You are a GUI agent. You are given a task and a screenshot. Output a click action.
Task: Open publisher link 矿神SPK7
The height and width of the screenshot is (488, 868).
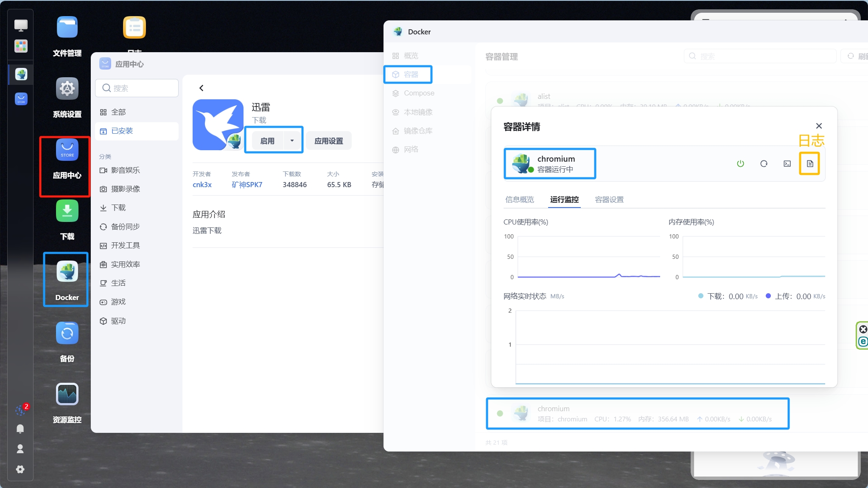(247, 185)
